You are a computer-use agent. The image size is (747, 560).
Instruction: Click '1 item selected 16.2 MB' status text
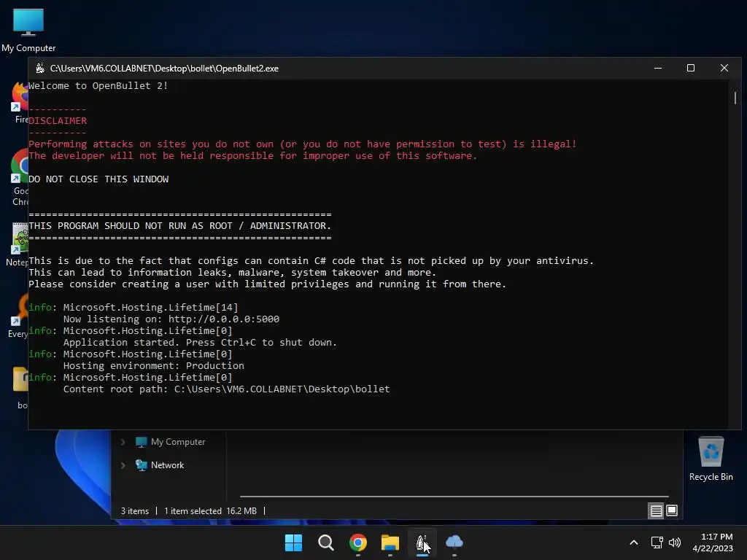pyautogui.click(x=211, y=511)
